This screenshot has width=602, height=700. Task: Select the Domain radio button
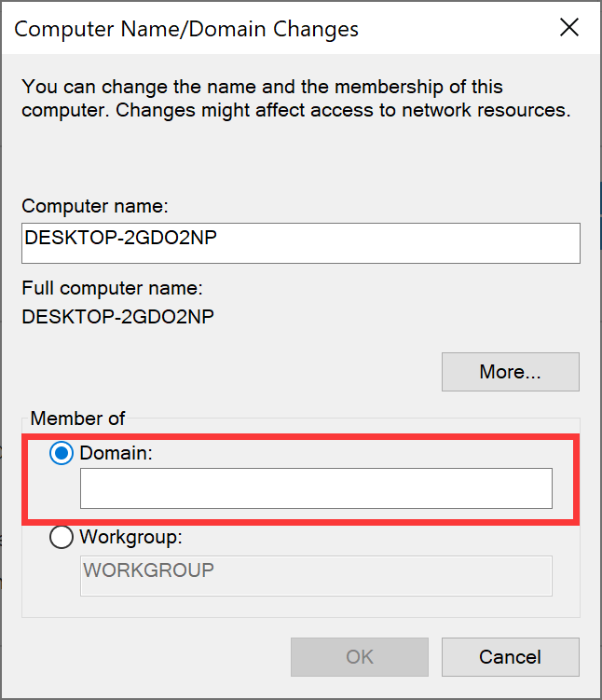click(62, 453)
